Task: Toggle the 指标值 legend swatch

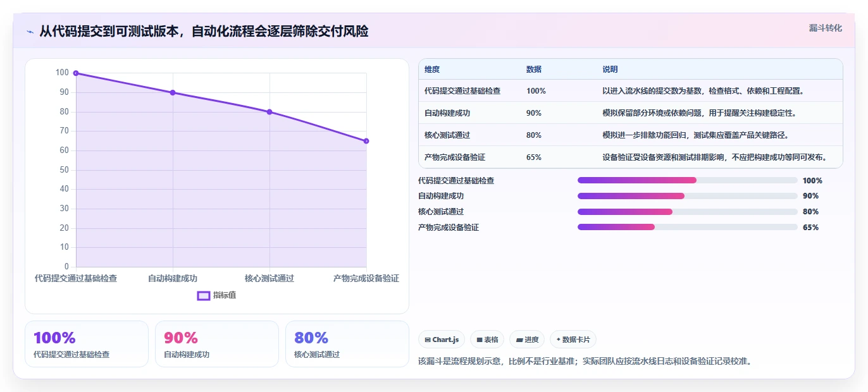Action: click(204, 295)
